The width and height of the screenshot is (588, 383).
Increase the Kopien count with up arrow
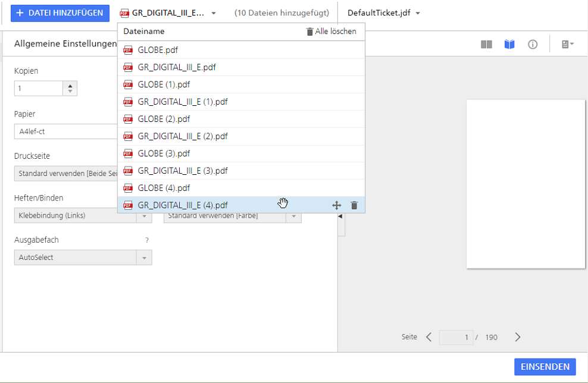[70, 86]
